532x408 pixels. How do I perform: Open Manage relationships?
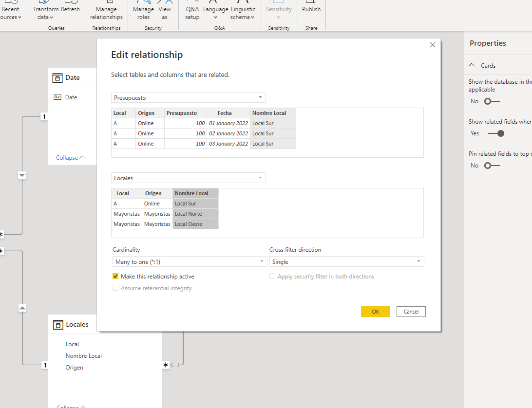106,13
